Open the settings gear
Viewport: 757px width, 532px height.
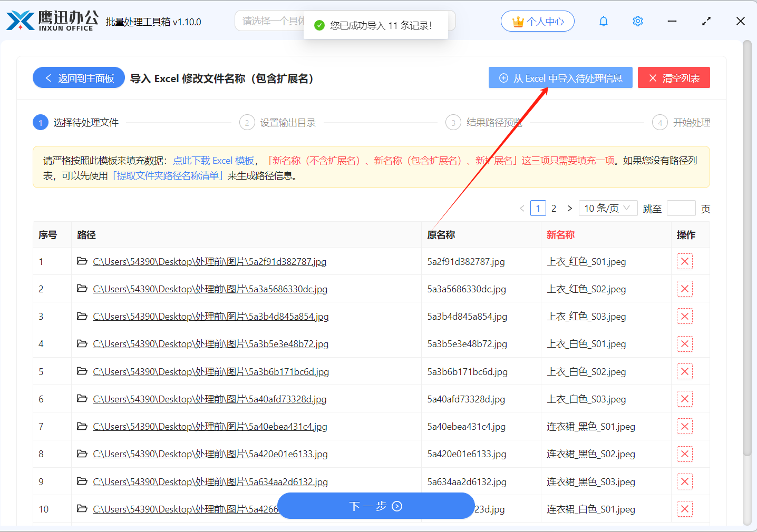(638, 22)
